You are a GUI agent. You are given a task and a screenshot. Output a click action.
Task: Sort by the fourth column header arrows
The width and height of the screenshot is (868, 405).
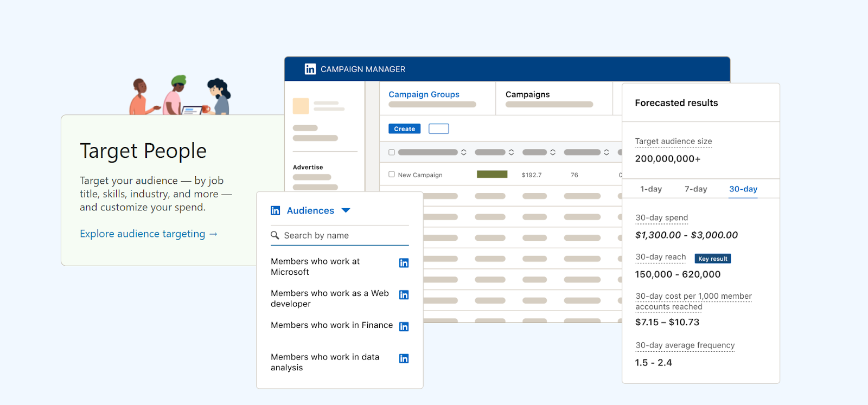(607, 152)
